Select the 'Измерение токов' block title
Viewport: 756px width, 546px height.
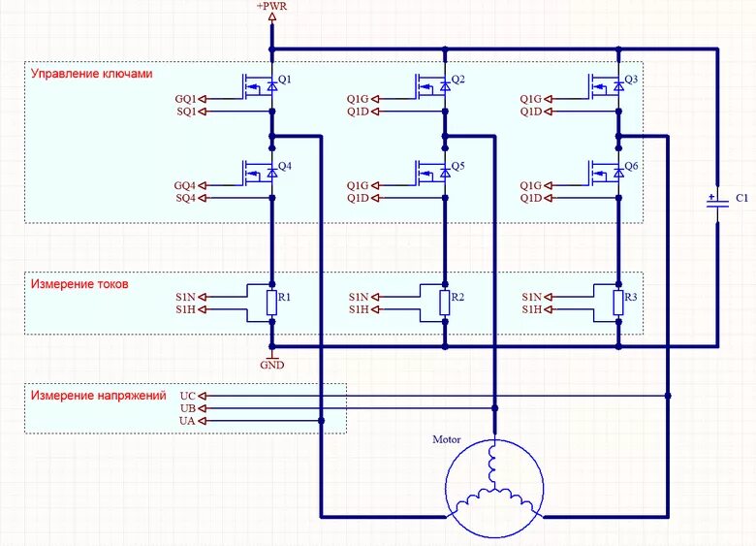79,283
